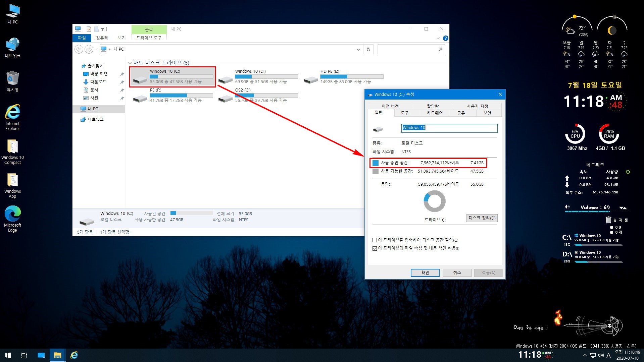Click the Internet Explorer taskbar icon
The image size is (644, 362).
click(74, 355)
